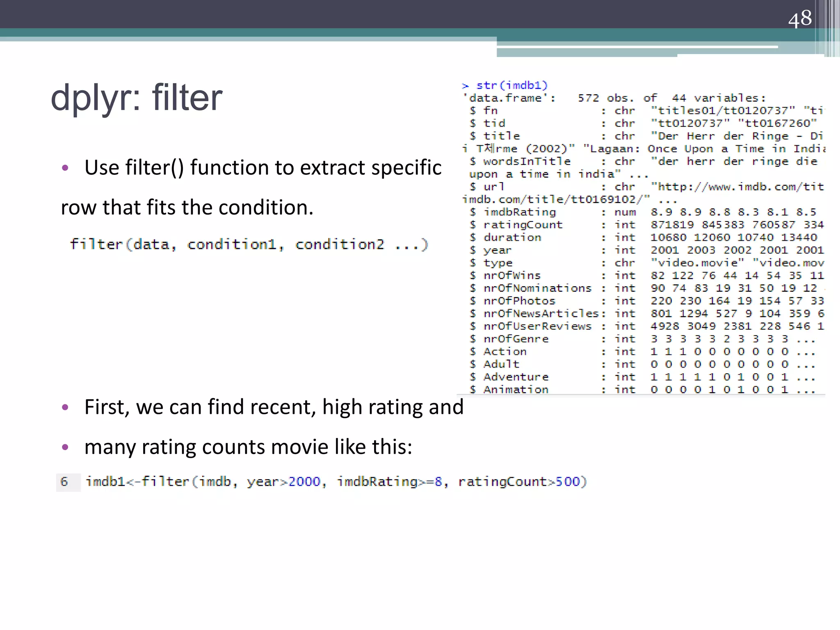
Task: Select the '$ Action' variable row
Action: pyautogui.click(x=642, y=352)
